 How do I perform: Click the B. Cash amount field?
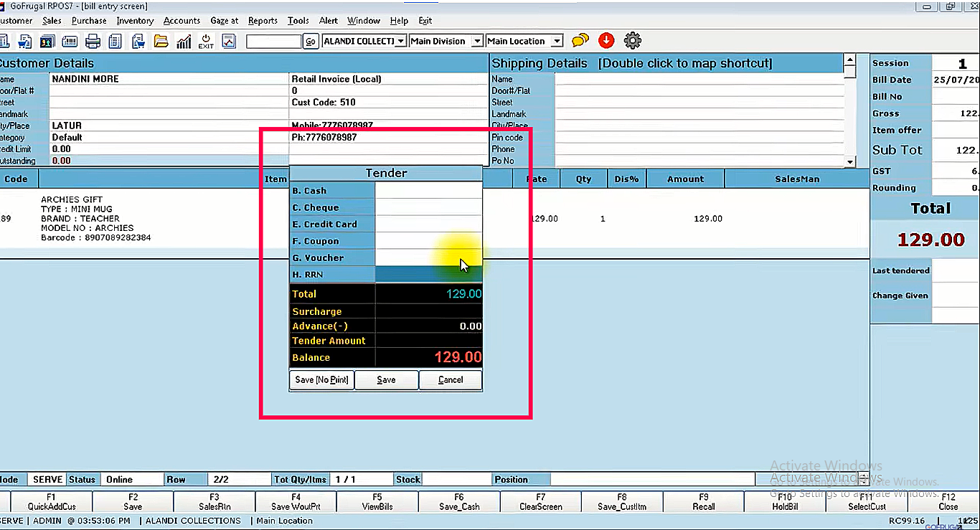point(428,191)
